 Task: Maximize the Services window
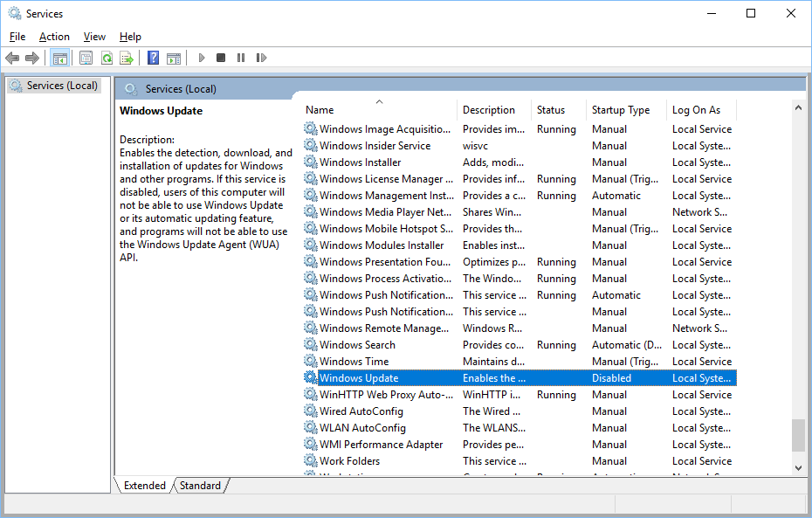tap(750, 13)
